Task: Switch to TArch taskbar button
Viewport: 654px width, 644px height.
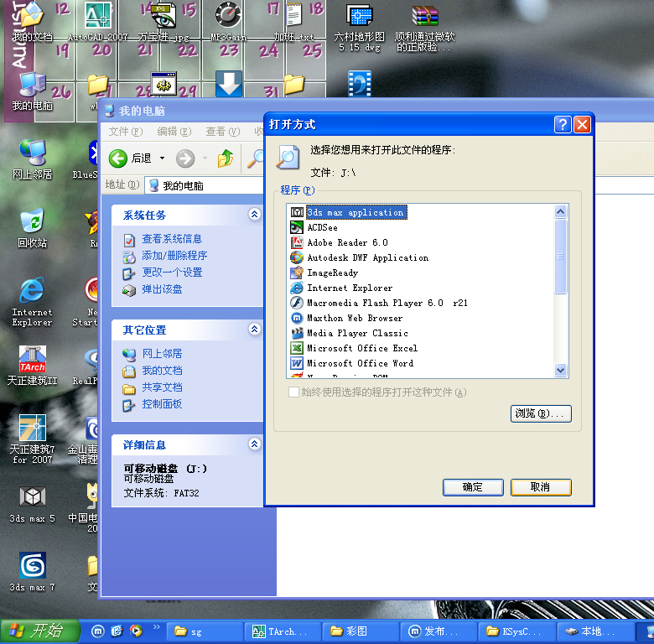Action: click(283, 631)
